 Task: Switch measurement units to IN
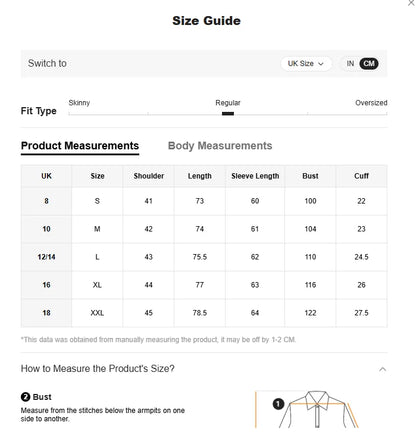pyautogui.click(x=350, y=64)
